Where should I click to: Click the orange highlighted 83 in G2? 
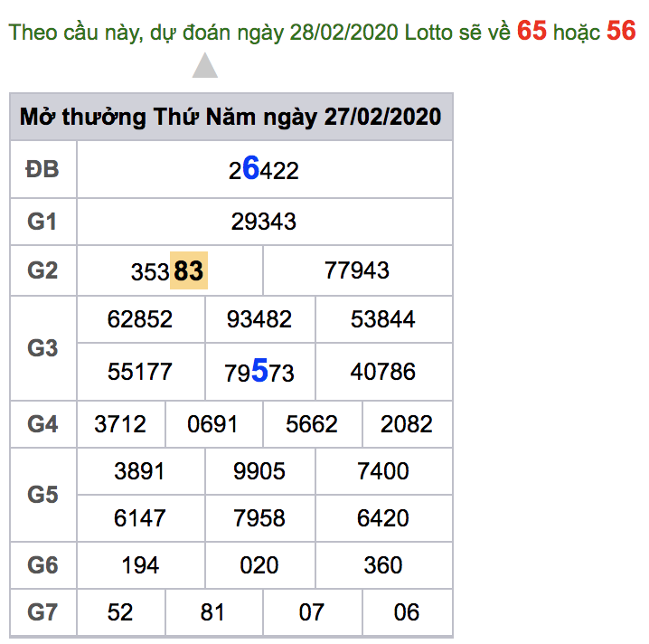(x=189, y=270)
